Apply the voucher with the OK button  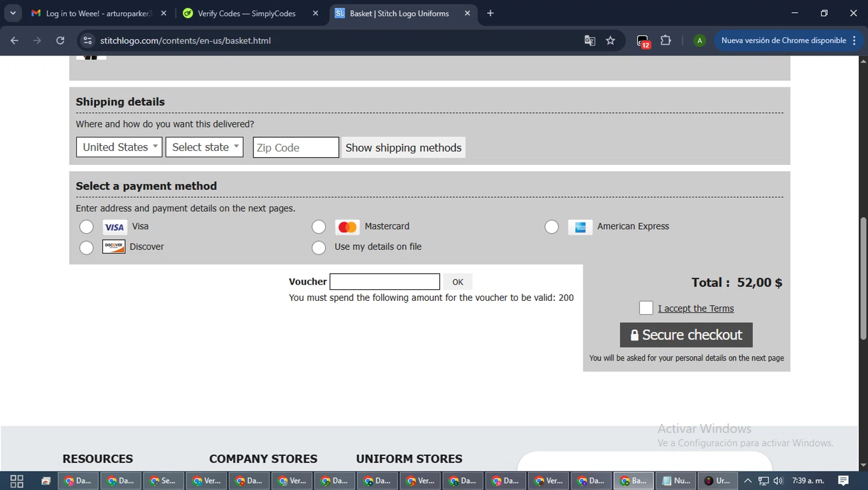pyautogui.click(x=458, y=282)
